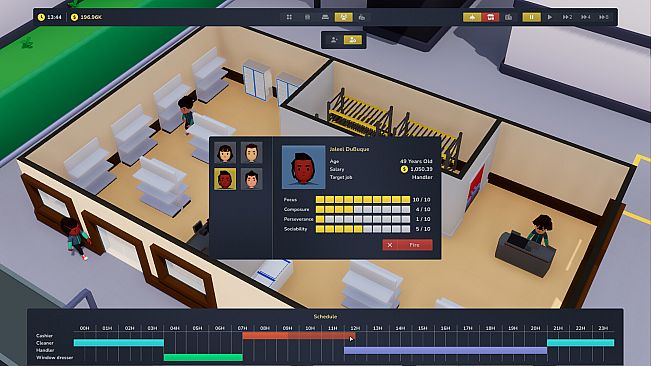Open the staff management icon in top toolbar
651x366 pixels.
pos(343,17)
